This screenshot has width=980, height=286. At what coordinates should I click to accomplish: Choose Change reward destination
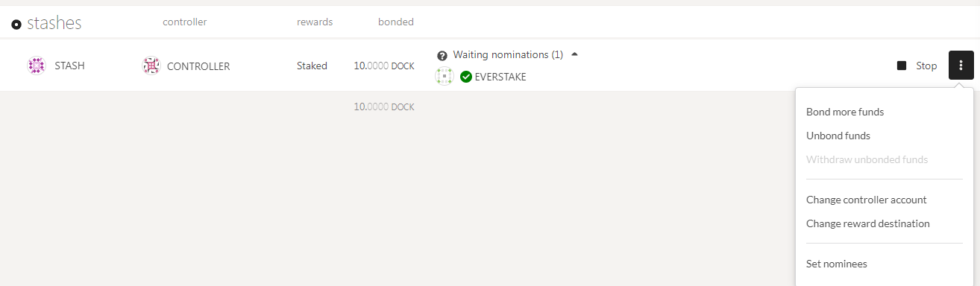tap(868, 223)
